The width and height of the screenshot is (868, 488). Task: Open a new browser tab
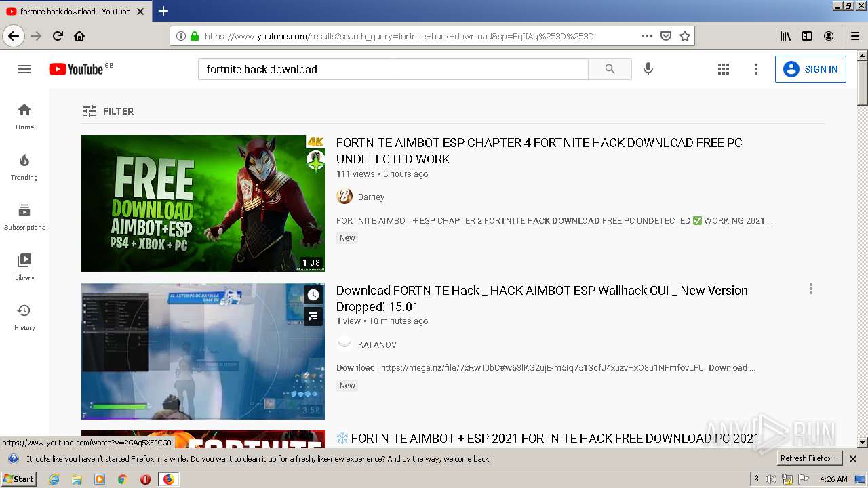click(x=163, y=11)
